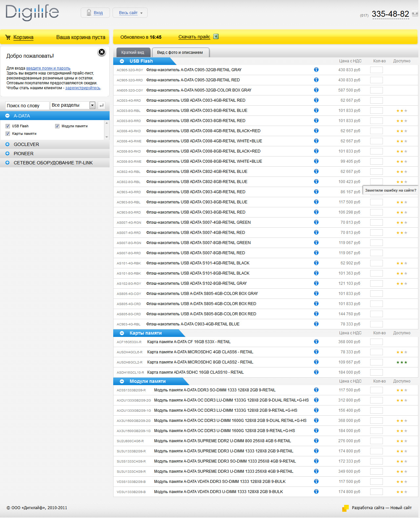Collapse the Карты памяти section header
The width and height of the screenshot is (420, 518).
[122, 333]
